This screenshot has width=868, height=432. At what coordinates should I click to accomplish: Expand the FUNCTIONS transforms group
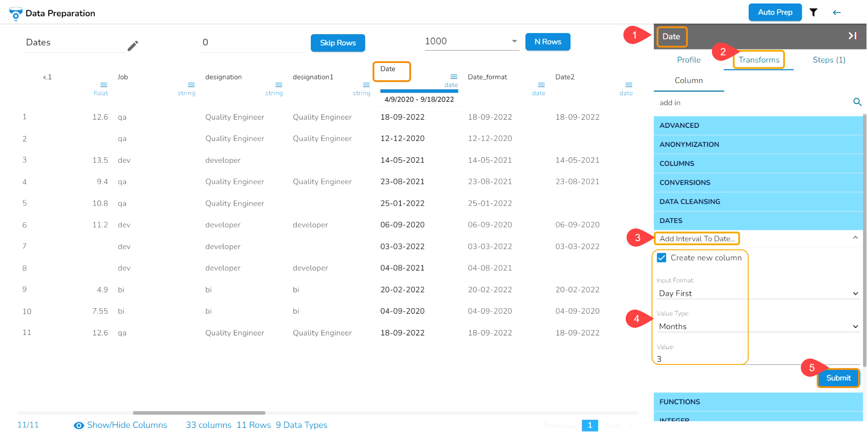coord(758,402)
